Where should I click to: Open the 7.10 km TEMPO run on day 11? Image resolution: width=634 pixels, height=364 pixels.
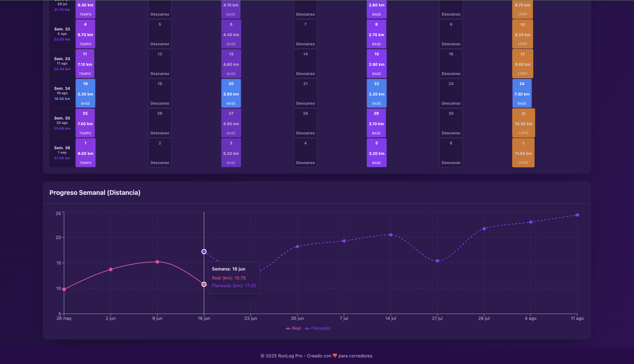tap(85, 63)
